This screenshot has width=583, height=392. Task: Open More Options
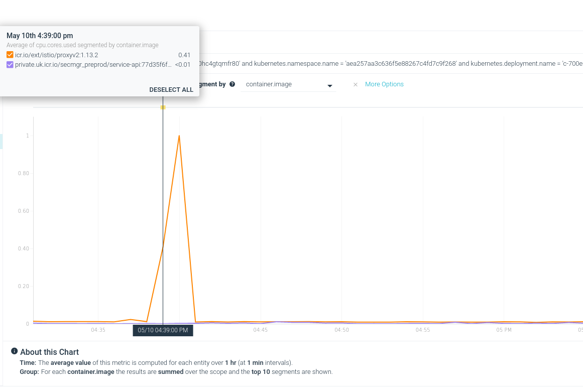(x=384, y=84)
